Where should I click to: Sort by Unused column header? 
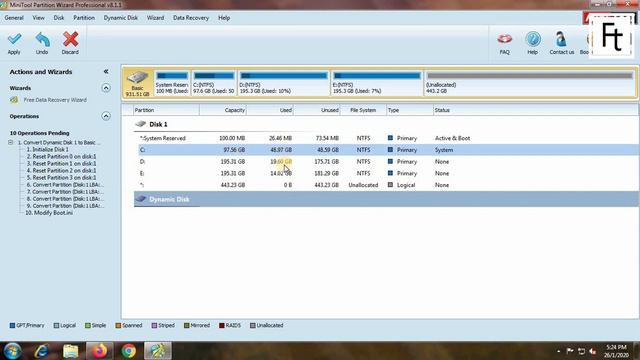tap(317, 110)
